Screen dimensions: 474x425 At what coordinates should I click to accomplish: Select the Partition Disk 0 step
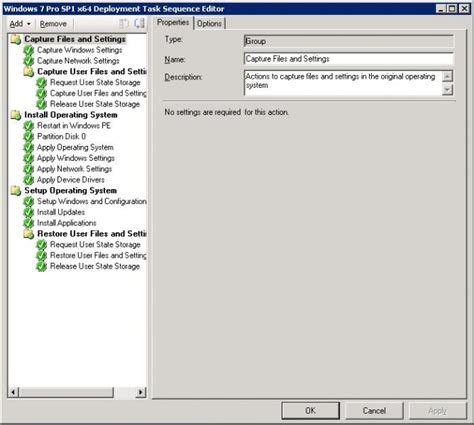coord(62,136)
